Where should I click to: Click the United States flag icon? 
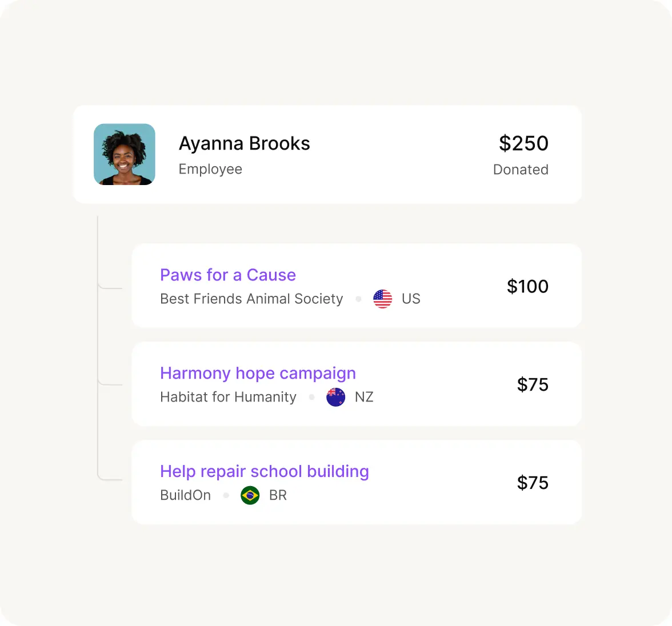tap(383, 299)
